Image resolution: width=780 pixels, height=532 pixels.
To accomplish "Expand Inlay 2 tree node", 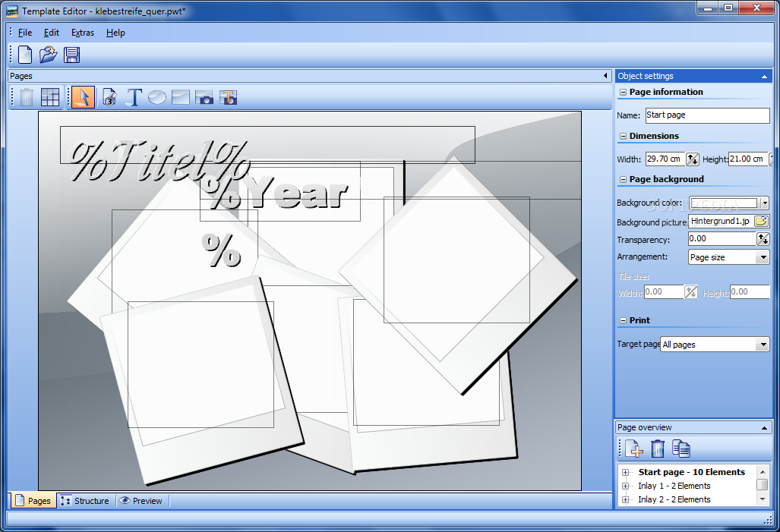I will click(x=626, y=499).
